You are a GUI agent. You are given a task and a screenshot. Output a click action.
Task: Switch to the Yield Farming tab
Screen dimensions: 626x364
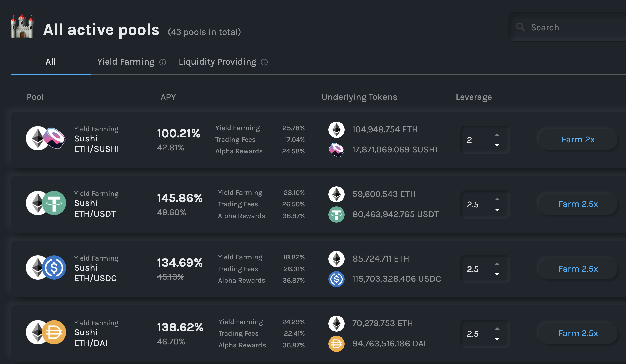(x=126, y=62)
